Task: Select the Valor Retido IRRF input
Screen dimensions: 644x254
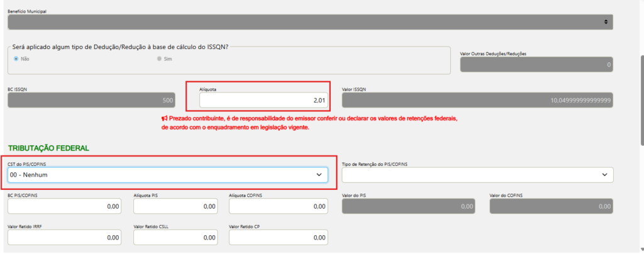Action: point(65,238)
